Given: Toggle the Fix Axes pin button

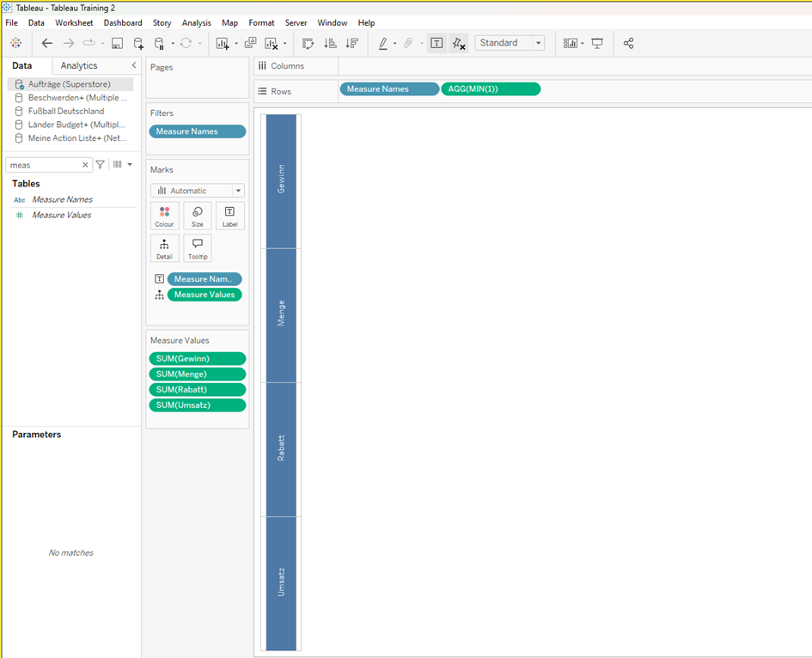Looking at the screenshot, I should [x=458, y=43].
